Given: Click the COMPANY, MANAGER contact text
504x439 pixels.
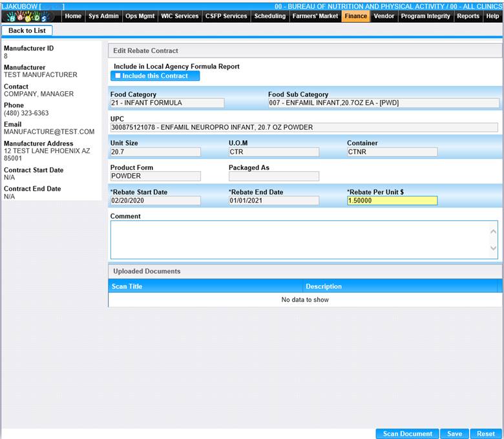Looking at the screenshot, I should click(39, 94).
